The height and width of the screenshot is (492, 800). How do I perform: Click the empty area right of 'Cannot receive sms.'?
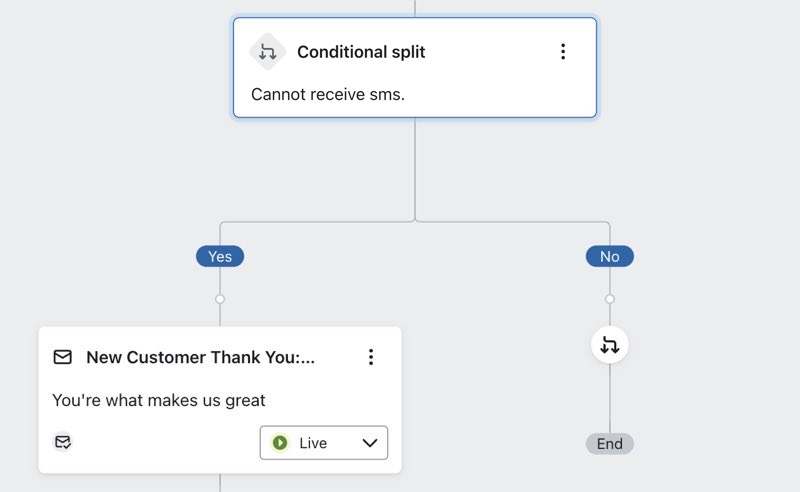[x=500, y=94]
